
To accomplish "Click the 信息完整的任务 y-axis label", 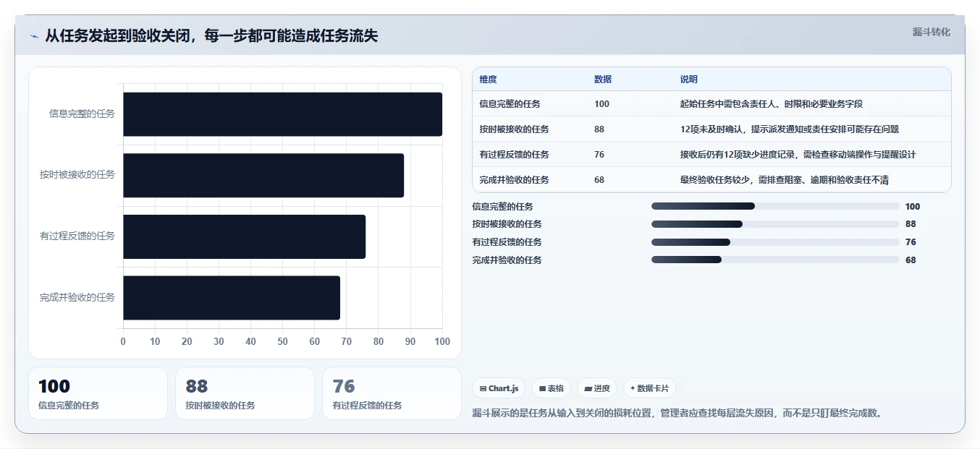I will [82, 114].
